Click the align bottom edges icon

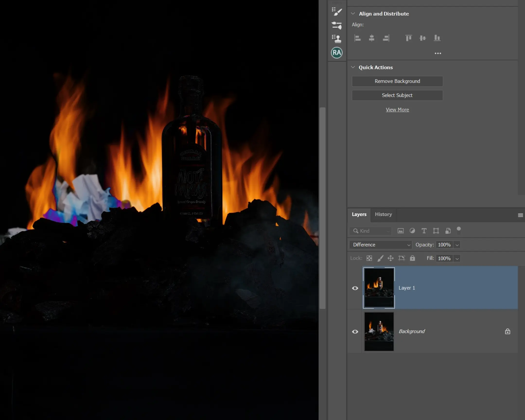coord(437,38)
